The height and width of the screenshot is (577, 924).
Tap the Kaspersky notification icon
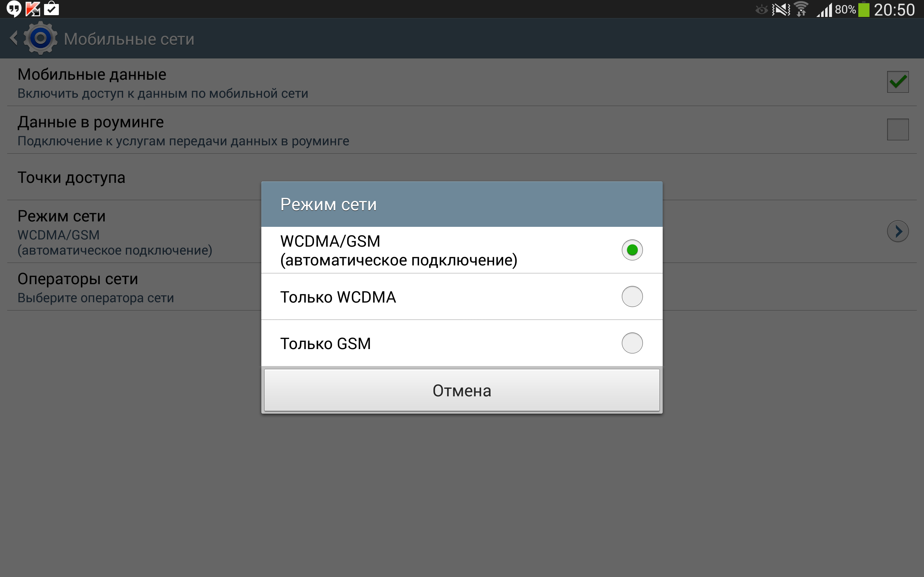coord(33,9)
